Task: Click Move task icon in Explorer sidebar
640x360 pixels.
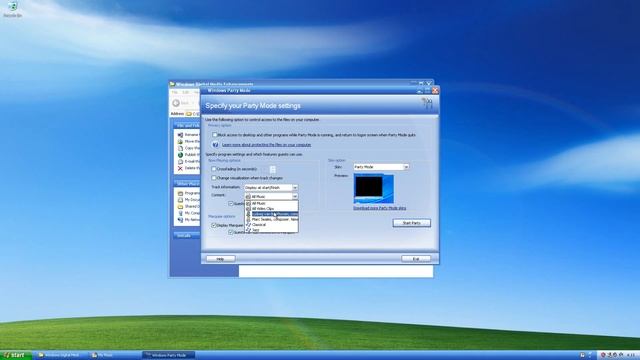Action: [x=180, y=141]
